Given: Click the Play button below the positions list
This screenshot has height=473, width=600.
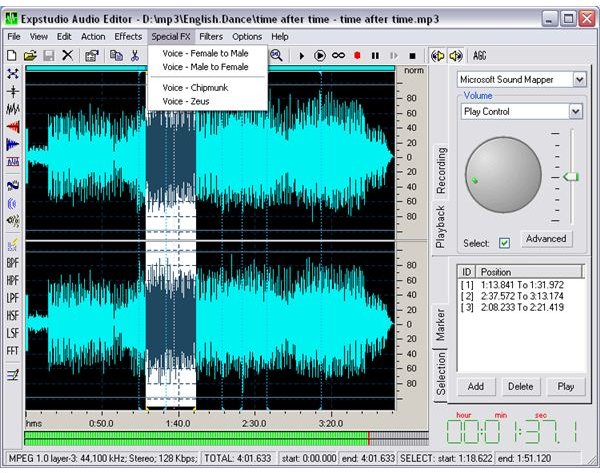Looking at the screenshot, I should [566, 387].
